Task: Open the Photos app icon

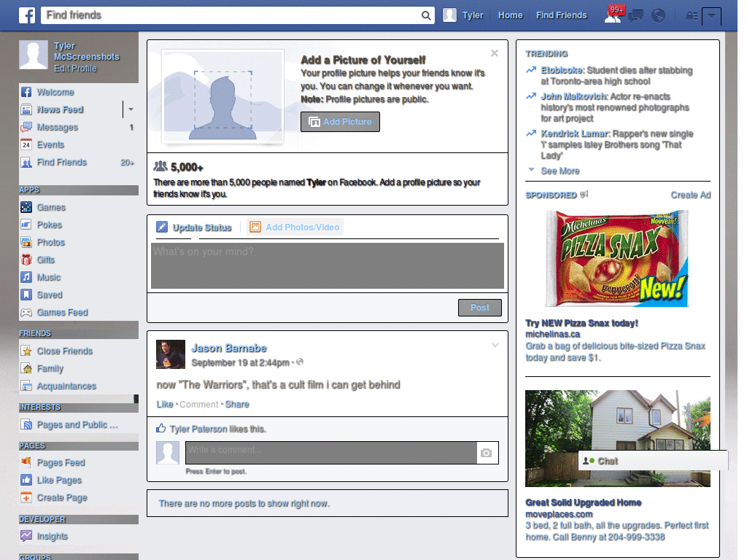Action: pyautogui.click(x=25, y=242)
